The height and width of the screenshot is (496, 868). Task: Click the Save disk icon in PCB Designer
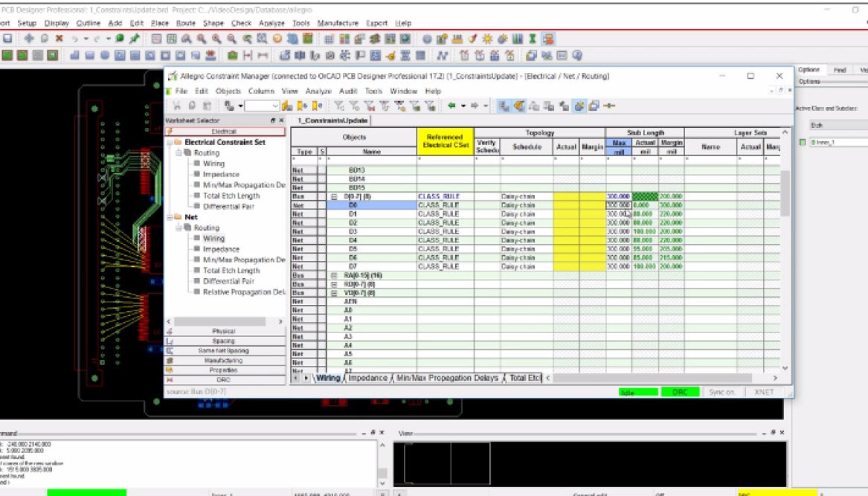[7, 39]
